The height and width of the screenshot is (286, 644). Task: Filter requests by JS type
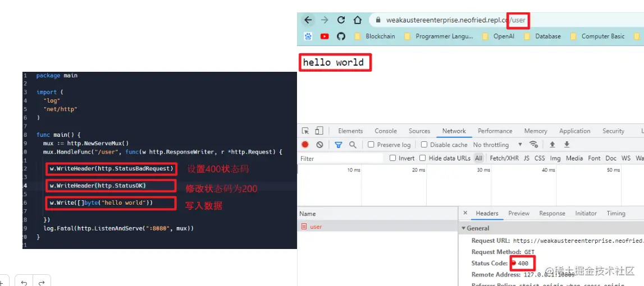526,158
